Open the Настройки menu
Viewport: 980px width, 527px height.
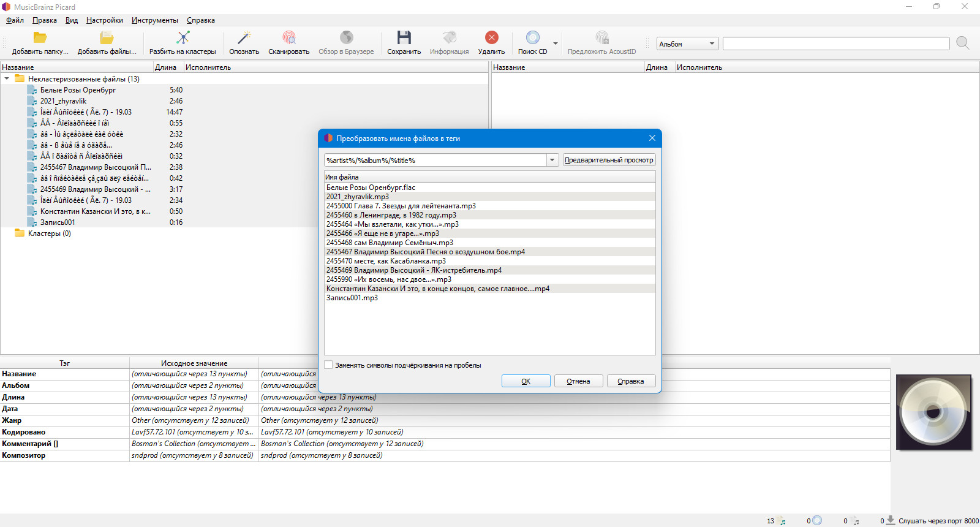105,20
